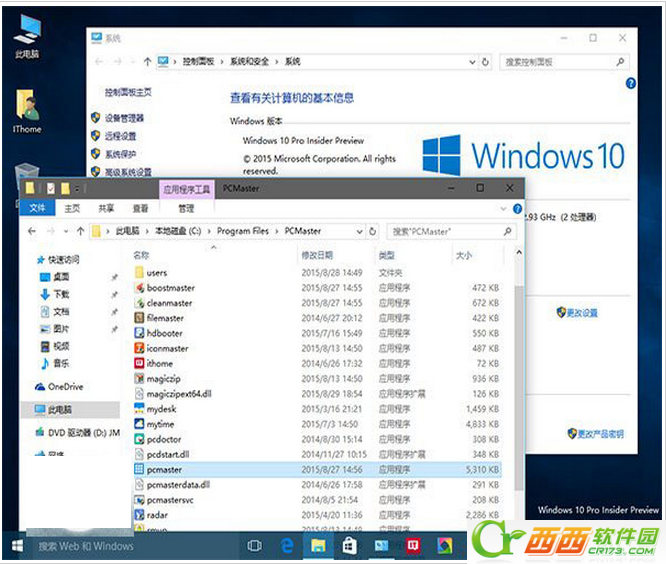Go up one level in PCMaster explorer
666x564 pixels.
click(x=81, y=231)
